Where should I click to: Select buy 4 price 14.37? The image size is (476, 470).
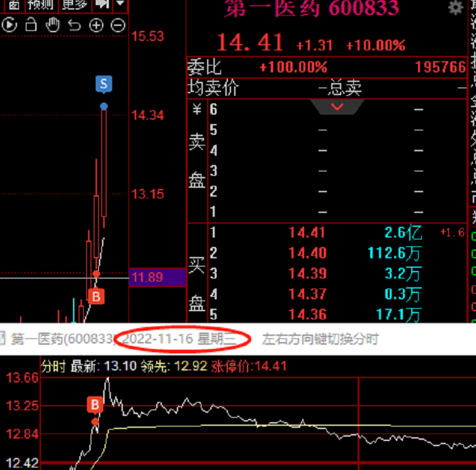pos(307,294)
